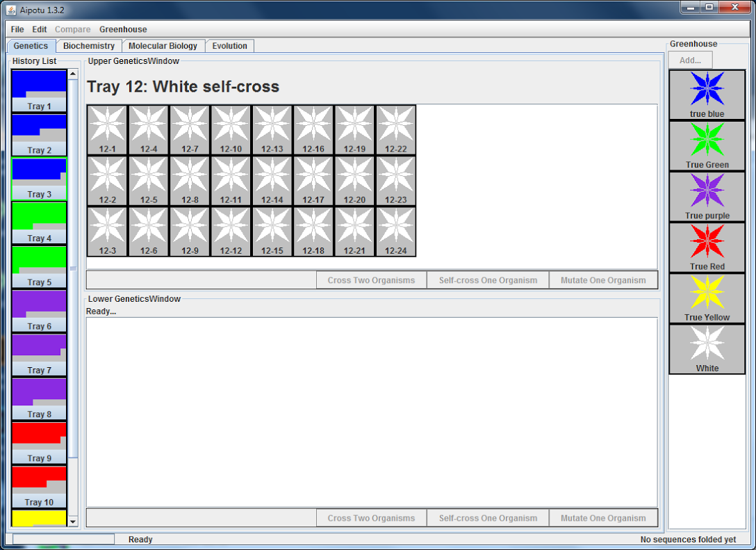756x550 pixels.
Task: Go to the Evolution tab
Action: click(x=229, y=46)
